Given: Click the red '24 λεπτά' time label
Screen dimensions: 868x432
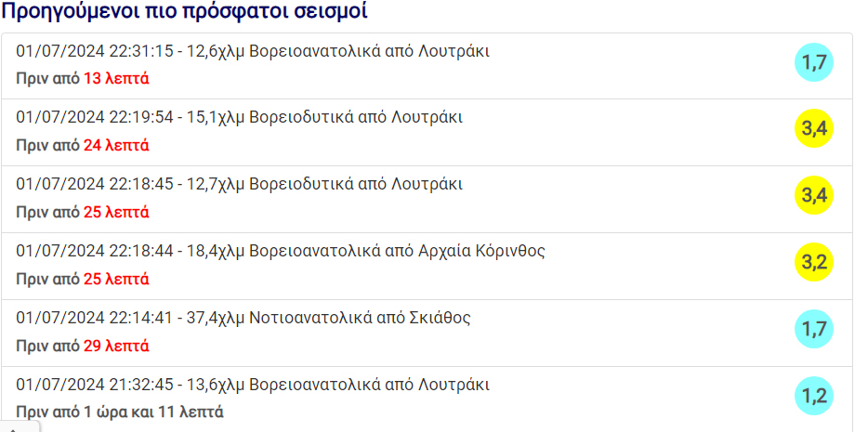Looking at the screenshot, I should coord(116,146).
